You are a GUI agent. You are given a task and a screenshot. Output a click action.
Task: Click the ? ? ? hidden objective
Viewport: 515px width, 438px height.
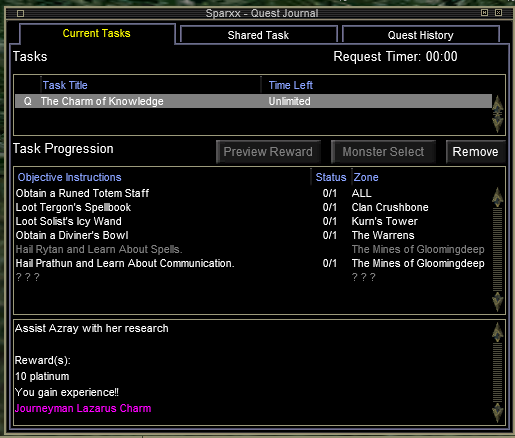27,277
